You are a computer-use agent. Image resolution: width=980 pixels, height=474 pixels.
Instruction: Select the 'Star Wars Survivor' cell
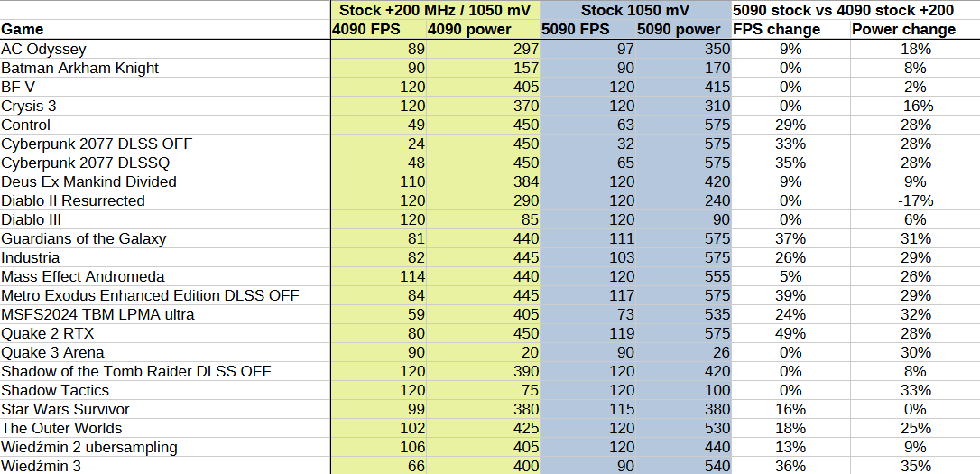(x=165, y=409)
